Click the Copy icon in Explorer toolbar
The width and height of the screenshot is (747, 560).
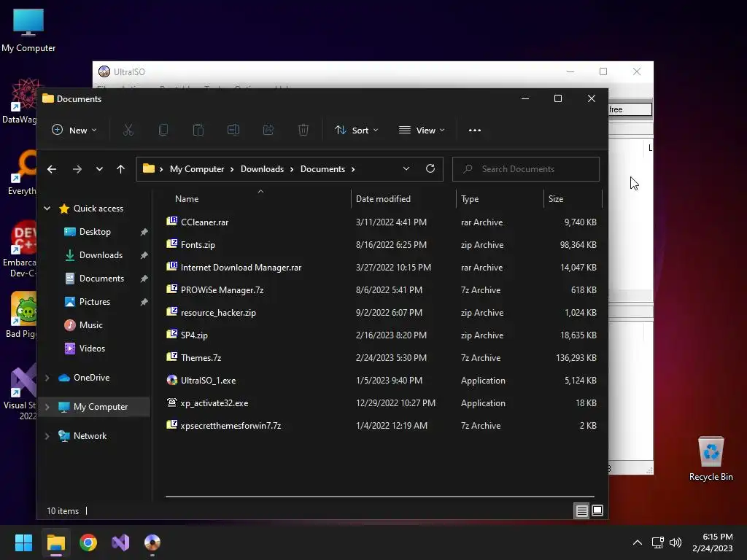point(163,130)
